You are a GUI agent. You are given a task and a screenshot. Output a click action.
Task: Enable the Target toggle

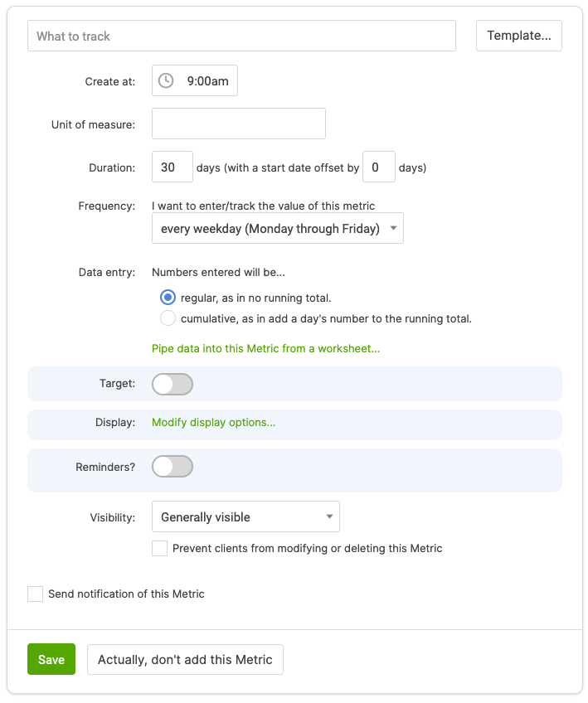point(172,384)
